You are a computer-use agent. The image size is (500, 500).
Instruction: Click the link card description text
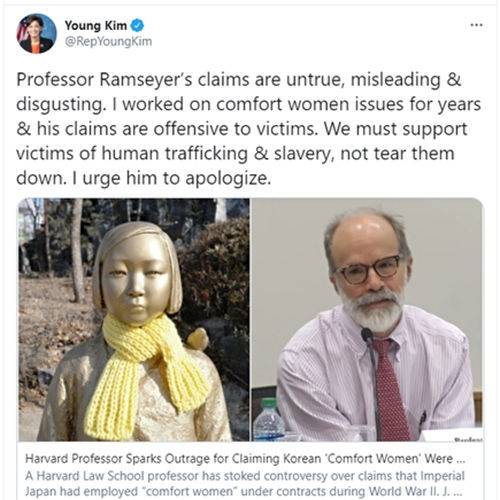click(x=245, y=483)
